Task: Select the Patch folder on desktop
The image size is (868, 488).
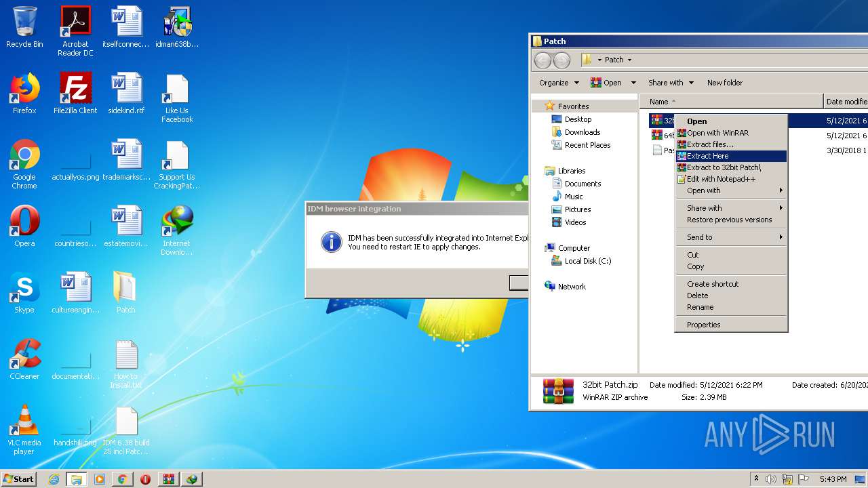Action: pos(125,293)
